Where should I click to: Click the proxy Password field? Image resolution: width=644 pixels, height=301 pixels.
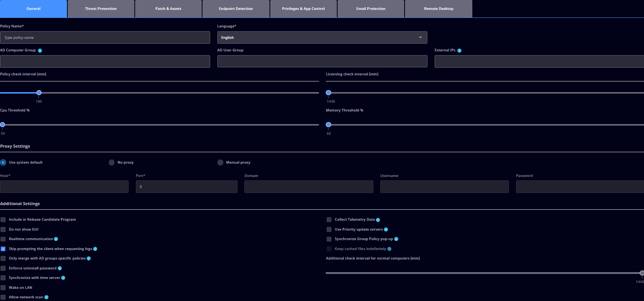(x=580, y=186)
